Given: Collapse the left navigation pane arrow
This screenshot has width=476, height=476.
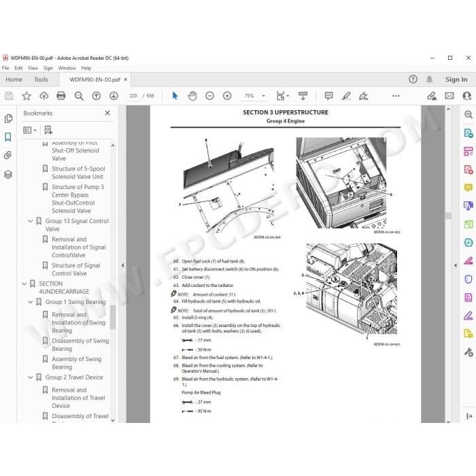Looking at the screenshot, I should point(122,265).
